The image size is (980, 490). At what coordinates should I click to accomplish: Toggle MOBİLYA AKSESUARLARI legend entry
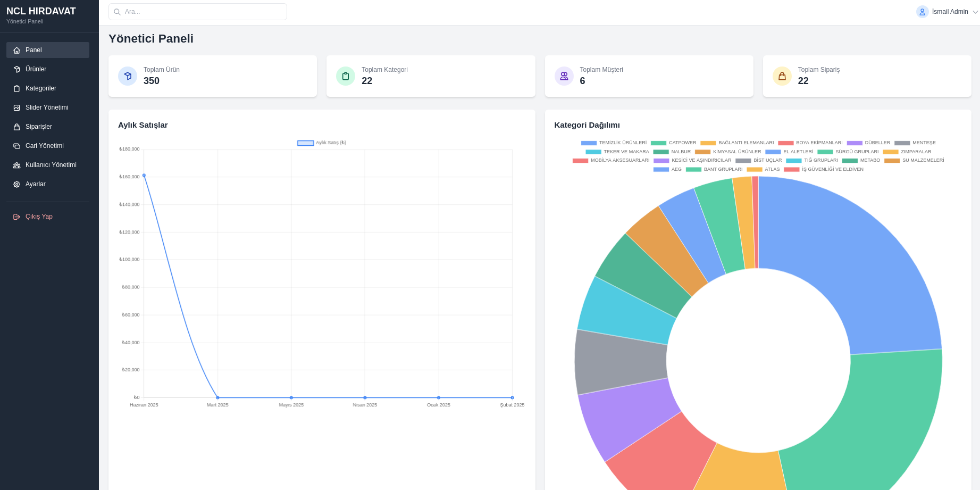[611, 160]
